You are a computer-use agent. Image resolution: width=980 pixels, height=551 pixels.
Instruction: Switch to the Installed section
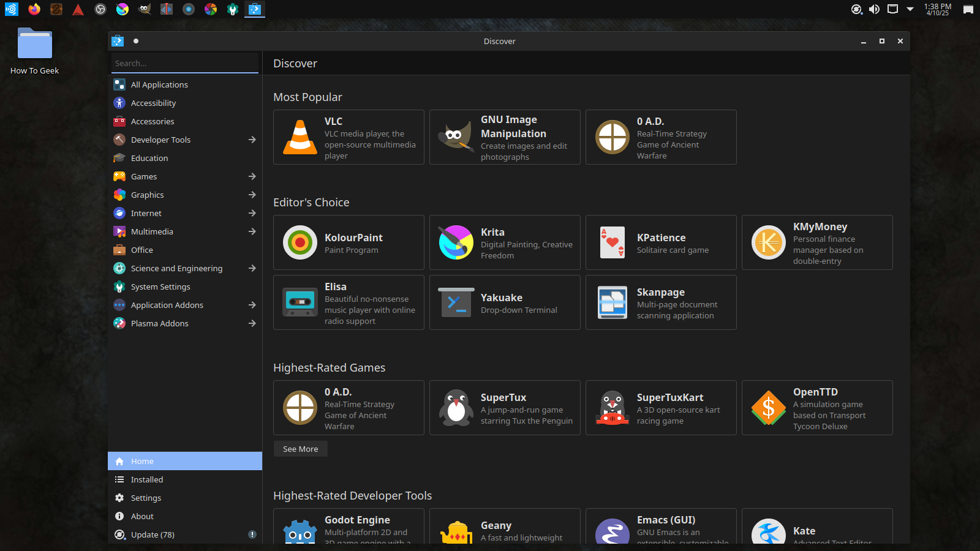click(x=147, y=479)
